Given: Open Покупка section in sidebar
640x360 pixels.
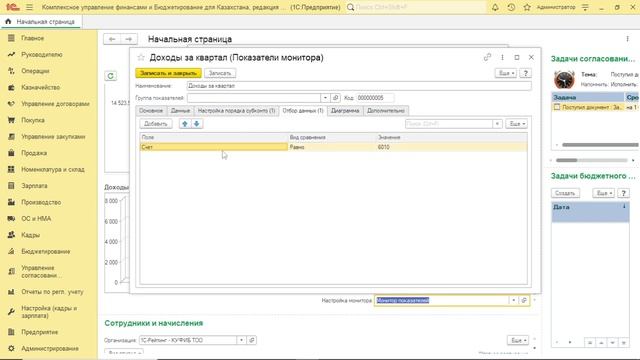Looking at the screenshot, I should click(33, 120).
